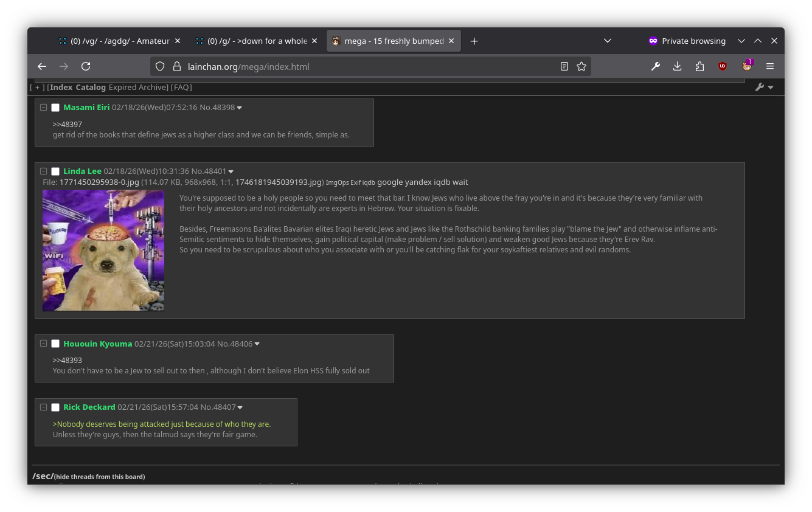Close the mega - 15 freshly bumped tab

pyautogui.click(x=451, y=41)
